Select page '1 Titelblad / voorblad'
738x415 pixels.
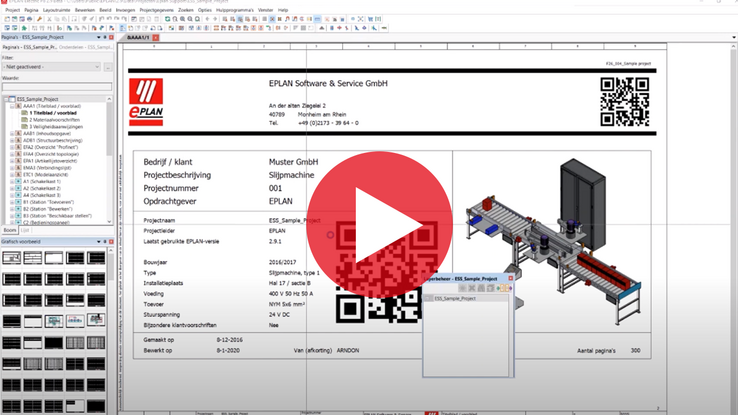53,113
